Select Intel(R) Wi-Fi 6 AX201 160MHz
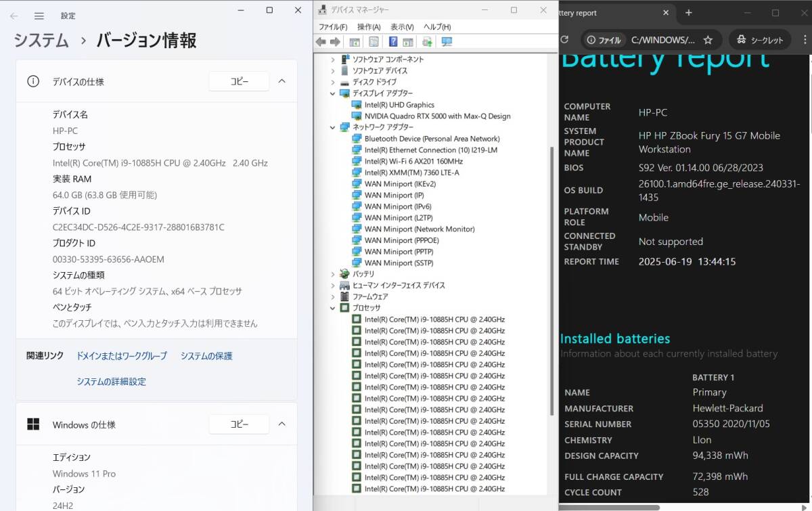 [413, 161]
